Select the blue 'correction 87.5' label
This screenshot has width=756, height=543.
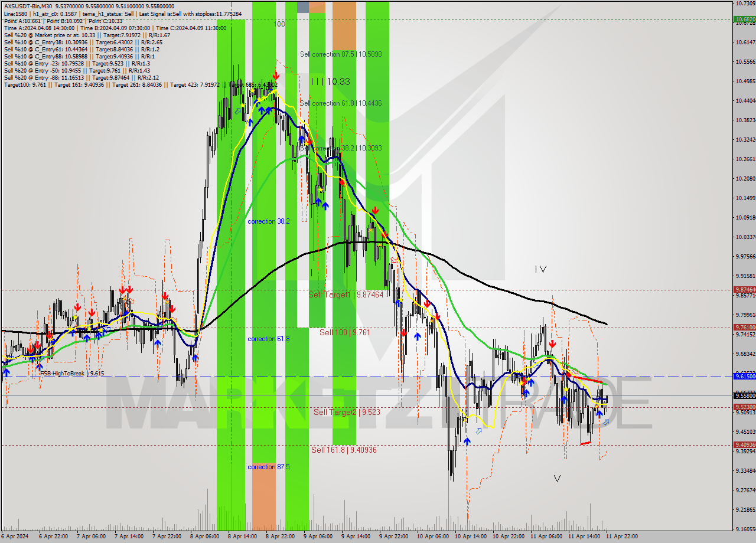(269, 467)
